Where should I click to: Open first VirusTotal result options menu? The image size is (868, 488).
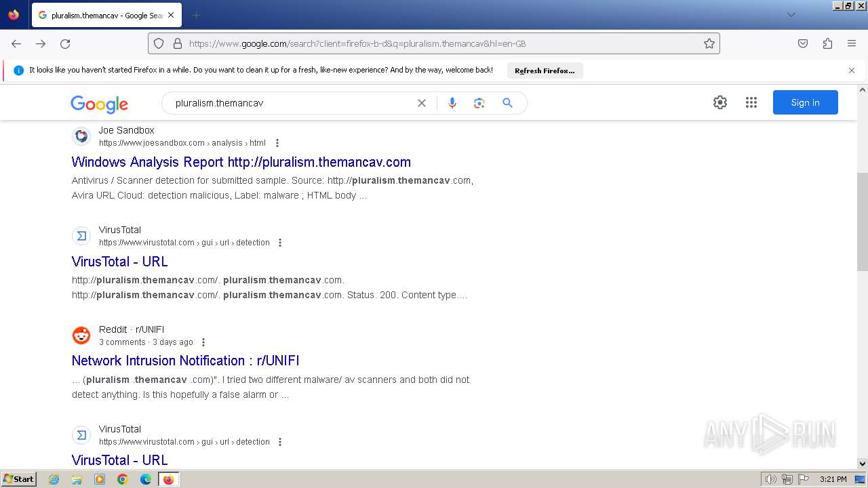pos(280,243)
